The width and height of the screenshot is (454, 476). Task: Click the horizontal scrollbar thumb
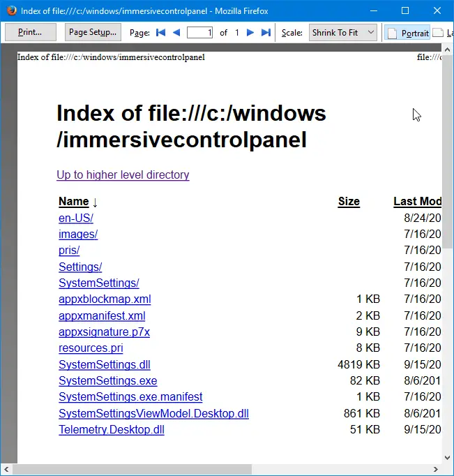pyautogui.click(x=132, y=469)
